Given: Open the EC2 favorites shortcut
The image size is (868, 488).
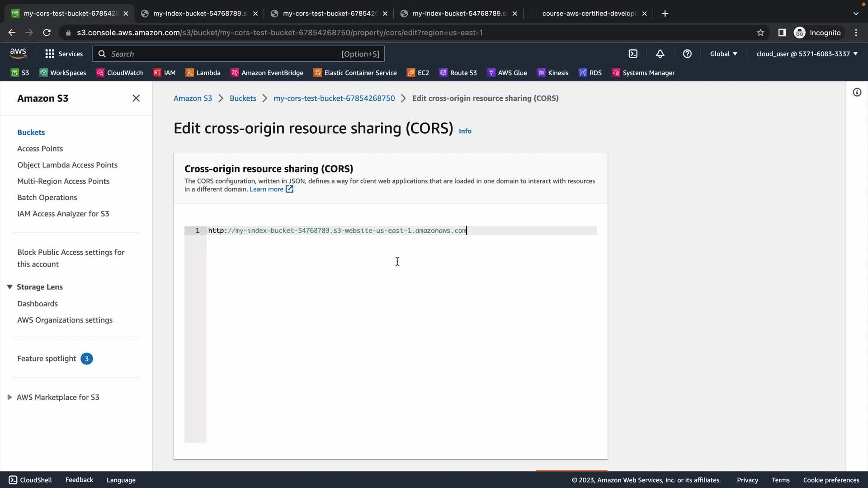Looking at the screenshot, I should click(418, 73).
